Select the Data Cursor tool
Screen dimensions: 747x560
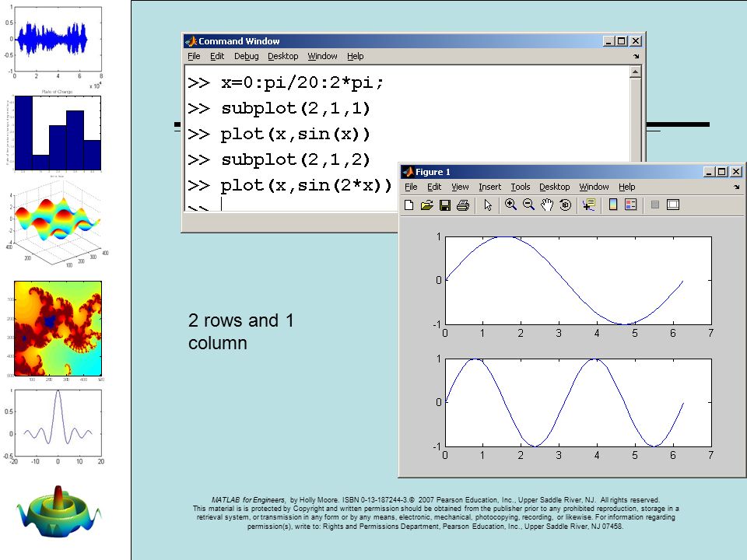point(589,205)
